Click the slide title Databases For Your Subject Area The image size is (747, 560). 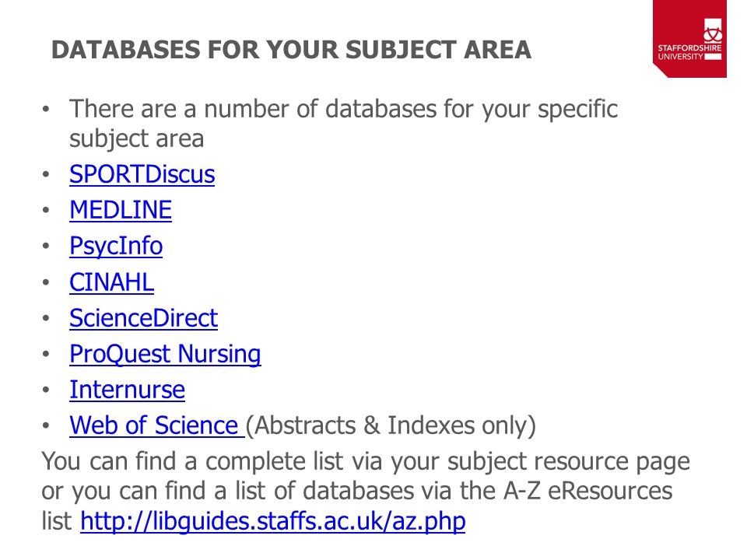click(291, 50)
